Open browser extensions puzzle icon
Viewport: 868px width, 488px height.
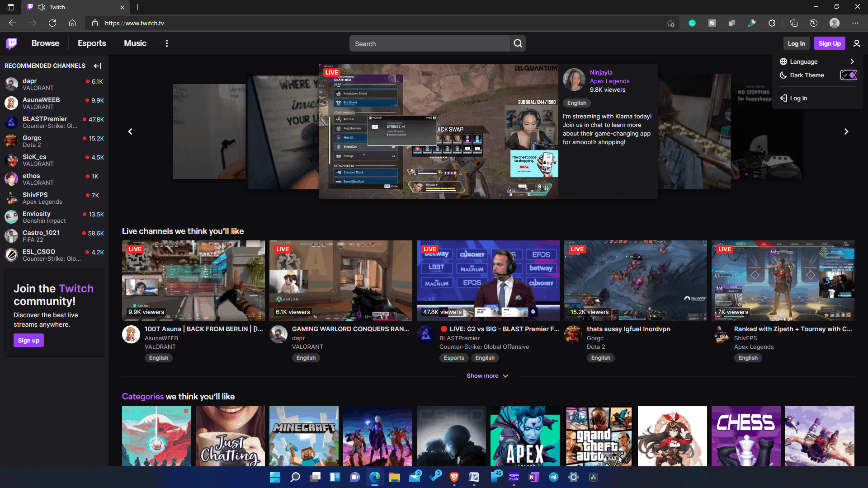click(772, 23)
